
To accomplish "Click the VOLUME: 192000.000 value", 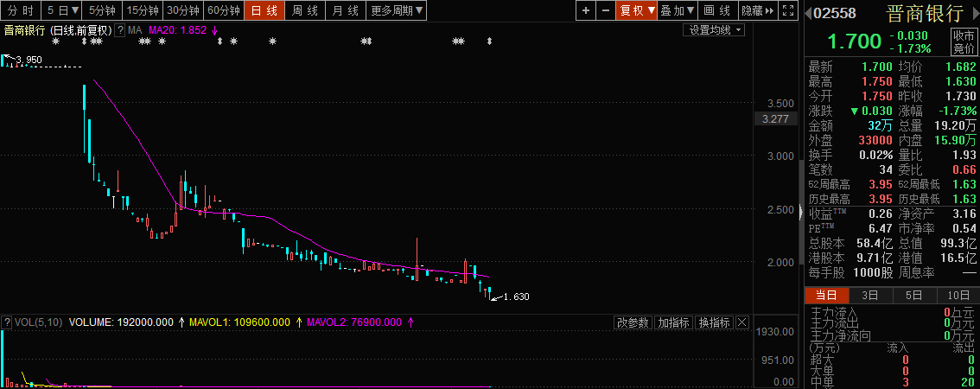I will tap(121, 322).
